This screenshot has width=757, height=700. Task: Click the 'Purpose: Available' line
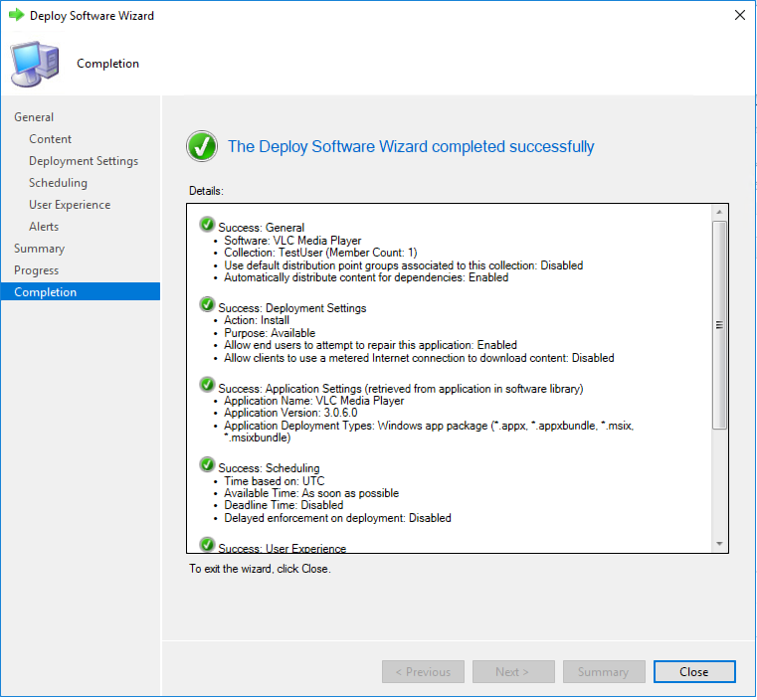[270, 333]
